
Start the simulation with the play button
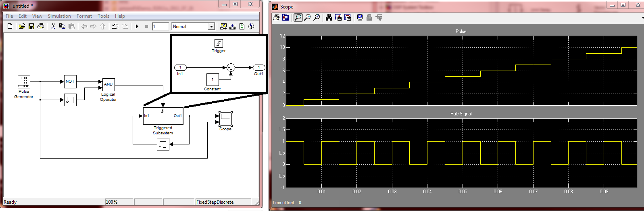[137, 27]
